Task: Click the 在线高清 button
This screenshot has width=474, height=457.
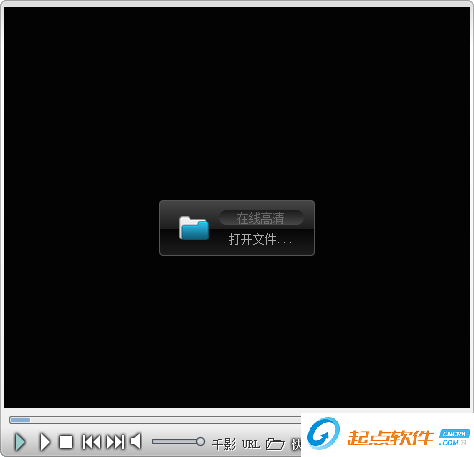Action: click(261, 218)
